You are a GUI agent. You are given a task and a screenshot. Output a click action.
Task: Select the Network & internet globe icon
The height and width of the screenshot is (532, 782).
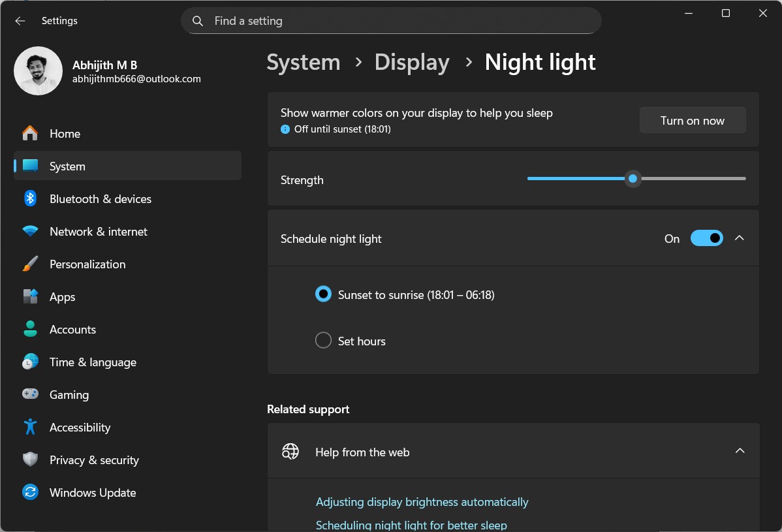pos(29,231)
